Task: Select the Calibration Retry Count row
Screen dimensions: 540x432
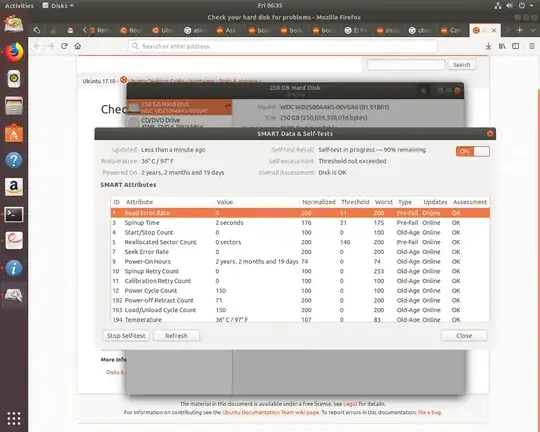Action: (x=300, y=281)
